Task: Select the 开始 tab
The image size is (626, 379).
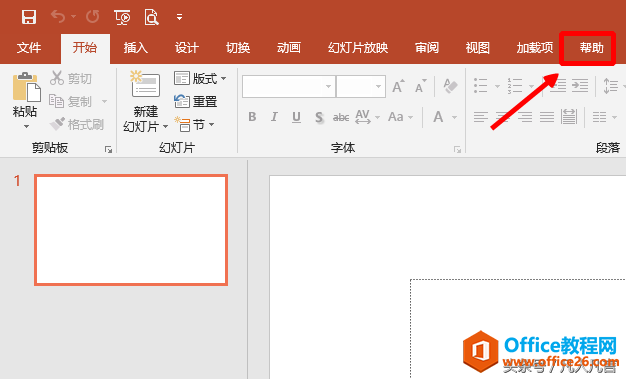Action: coord(85,48)
